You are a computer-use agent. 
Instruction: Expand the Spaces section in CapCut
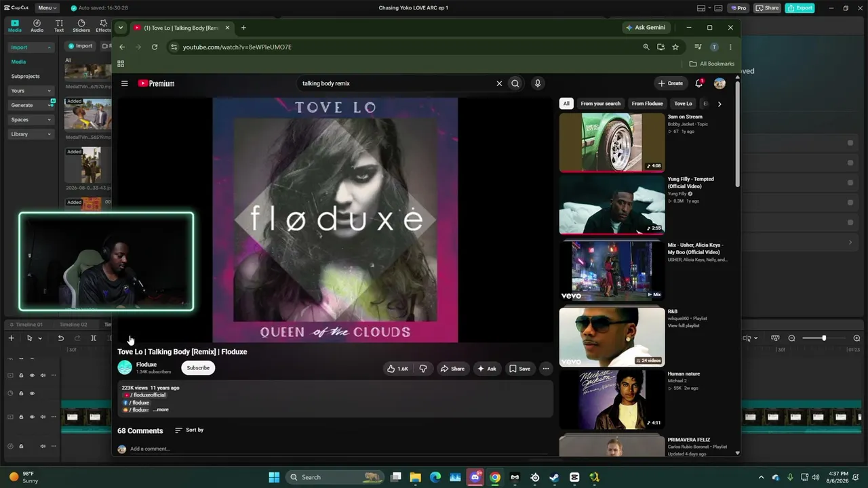49,120
